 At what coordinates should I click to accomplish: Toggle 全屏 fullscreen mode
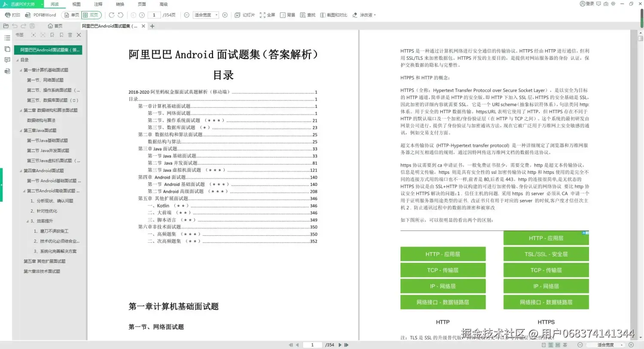point(267,15)
